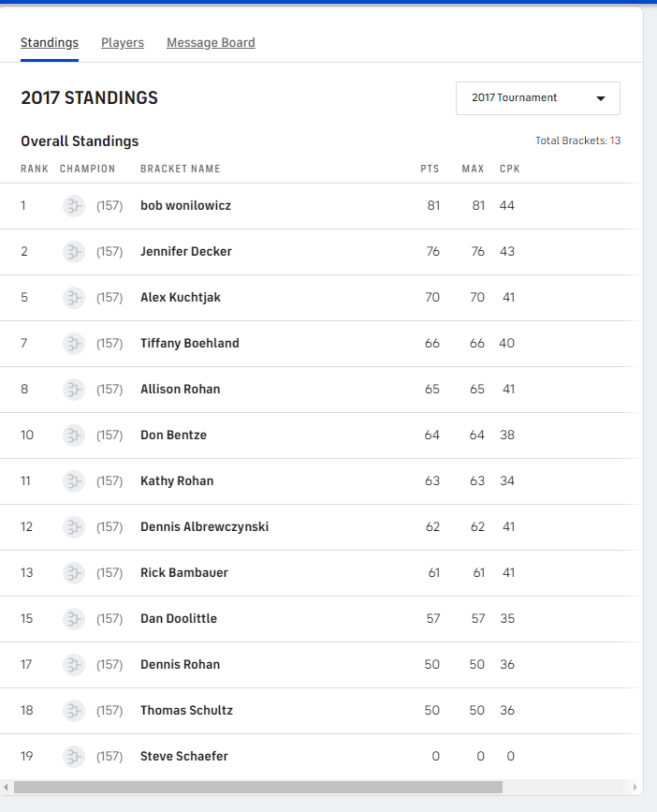Switch to the Players tab
The image size is (657, 812).
pos(123,43)
